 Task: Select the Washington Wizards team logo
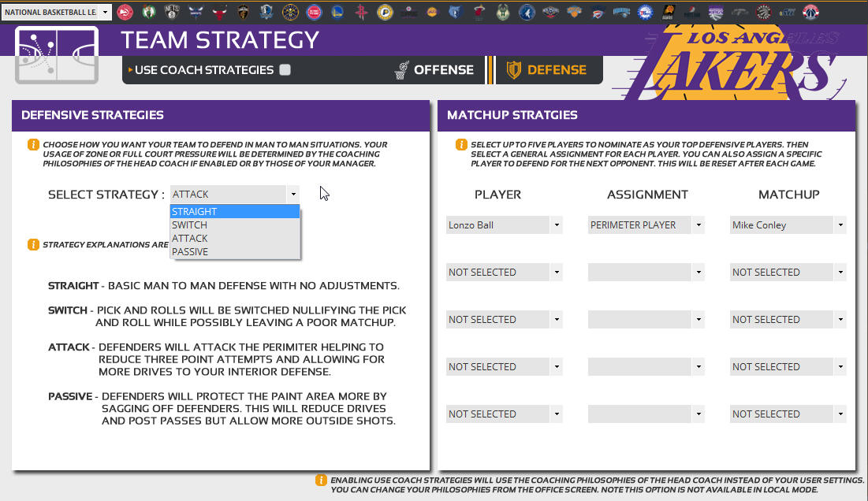(811, 12)
